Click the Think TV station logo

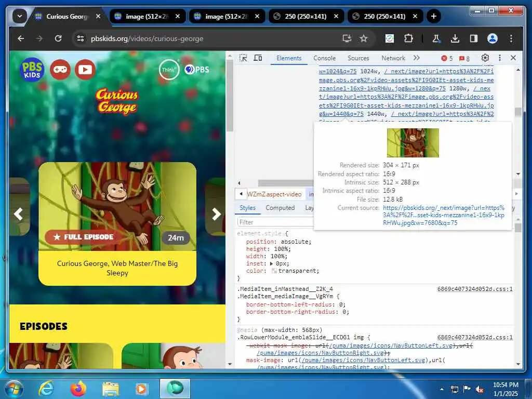click(x=169, y=70)
